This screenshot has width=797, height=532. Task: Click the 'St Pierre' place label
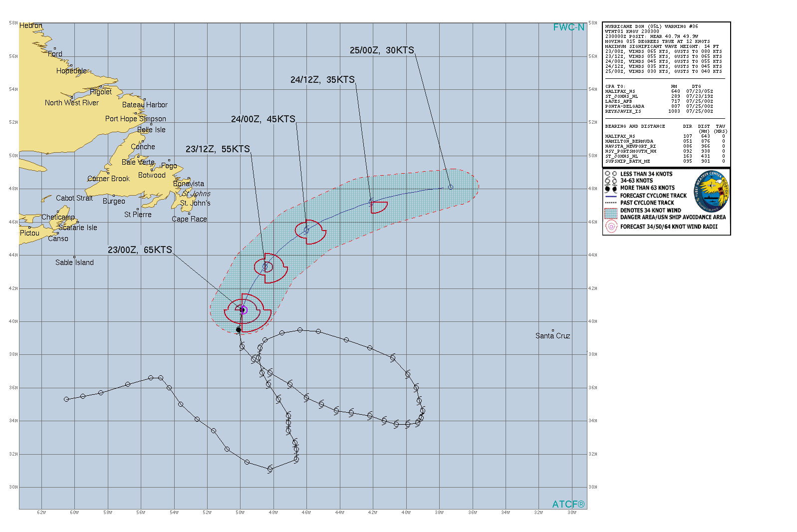pyautogui.click(x=138, y=215)
